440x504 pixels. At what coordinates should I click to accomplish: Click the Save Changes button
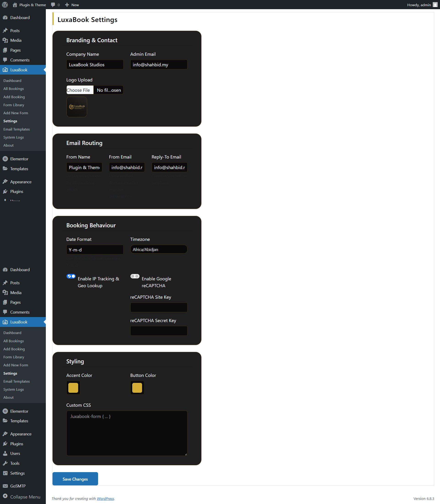75,479
